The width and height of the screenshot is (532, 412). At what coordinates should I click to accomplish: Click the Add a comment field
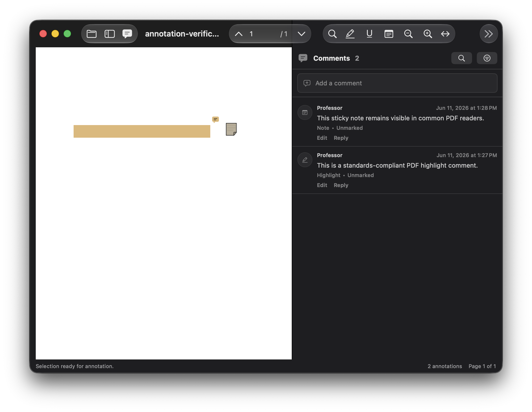coord(397,83)
